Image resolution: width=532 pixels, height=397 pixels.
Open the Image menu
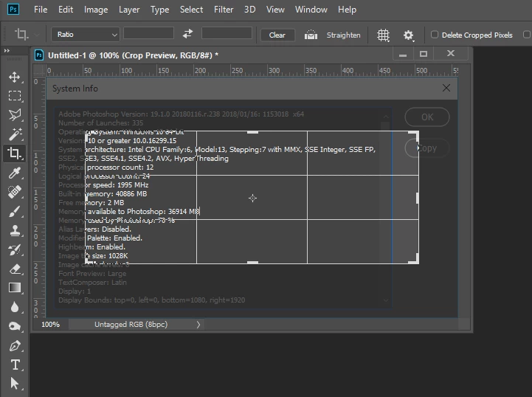pyautogui.click(x=96, y=10)
